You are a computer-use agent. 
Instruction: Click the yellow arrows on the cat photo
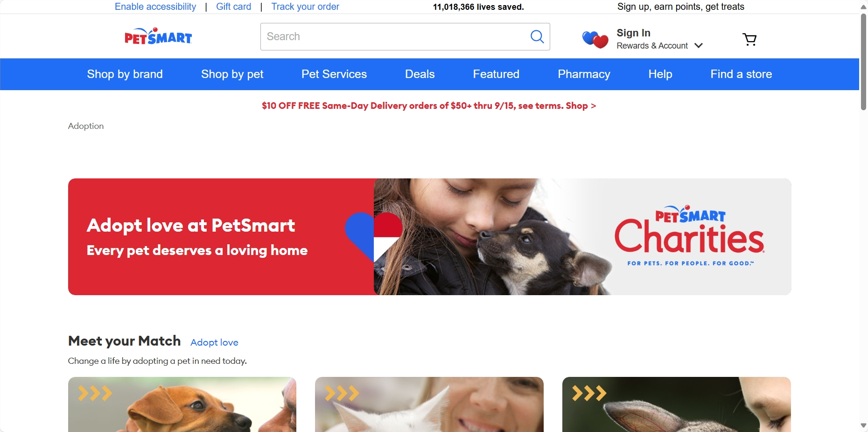[342, 393]
